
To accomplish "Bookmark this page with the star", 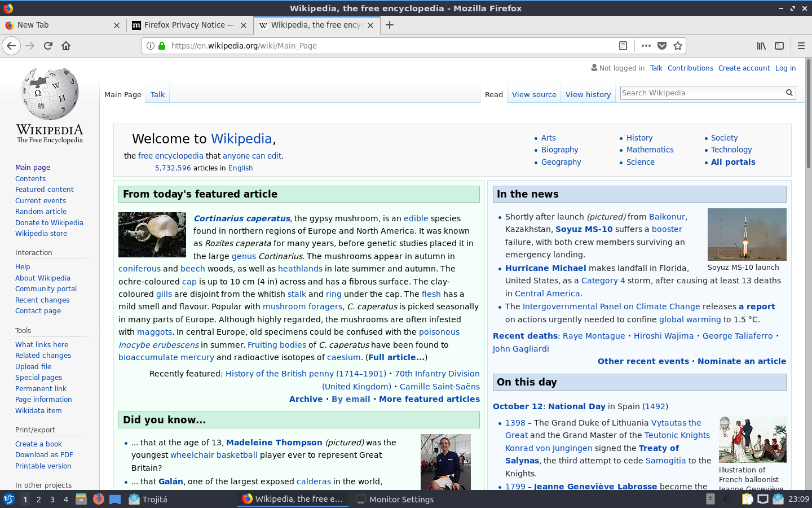I will pyautogui.click(x=678, y=46).
